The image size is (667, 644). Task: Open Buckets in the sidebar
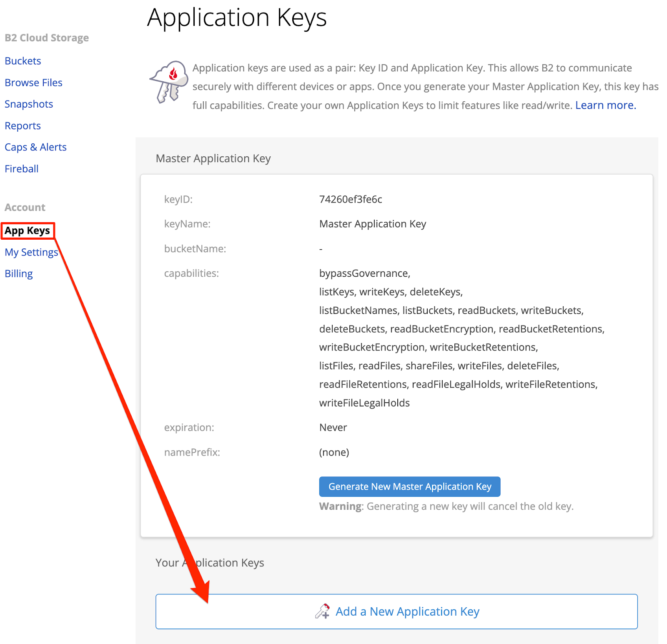pyautogui.click(x=23, y=61)
